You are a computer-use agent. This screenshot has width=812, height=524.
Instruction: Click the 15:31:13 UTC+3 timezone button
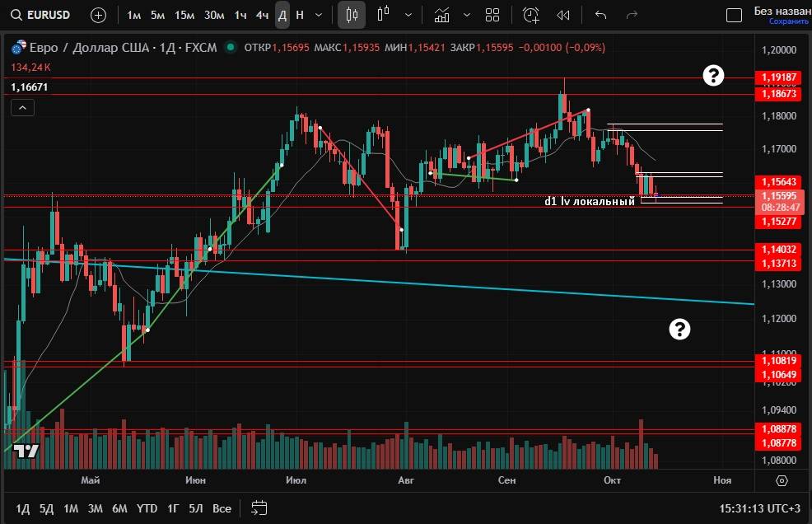758,508
